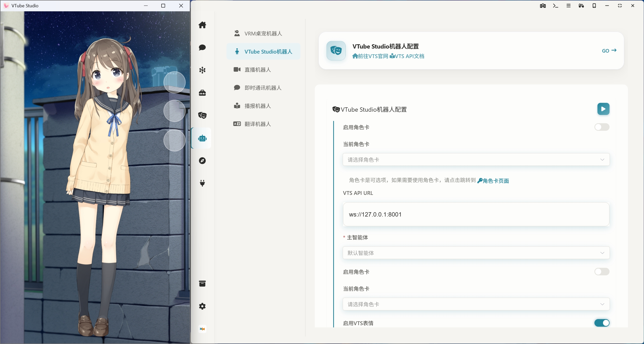Open the 播报机器人 menu item
Screen dimensions: 644x344
(x=263, y=106)
